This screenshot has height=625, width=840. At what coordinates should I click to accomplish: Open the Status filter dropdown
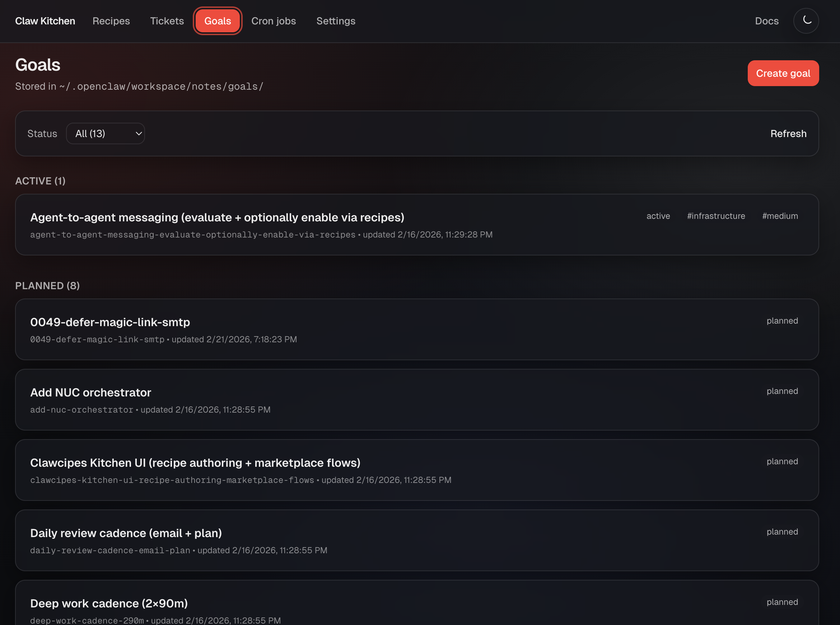pos(105,133)
